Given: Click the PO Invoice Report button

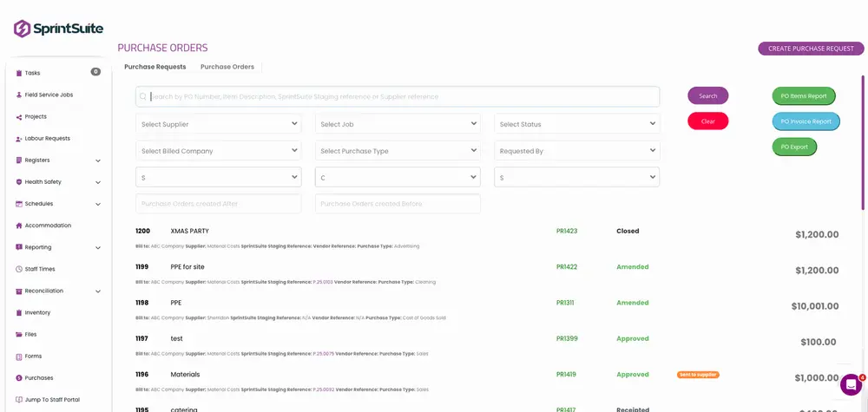Looking at the screenshot, I should point(806,121).
